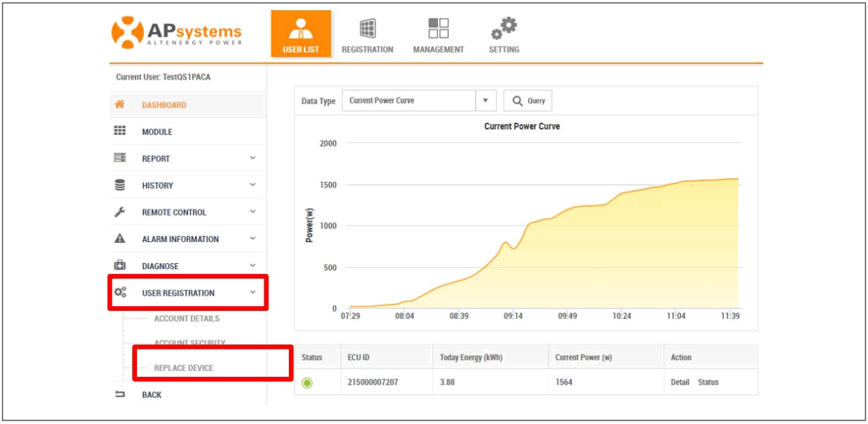Click the Back menu label
Viewport: 868px width, 424px height.
coord(152,395)
